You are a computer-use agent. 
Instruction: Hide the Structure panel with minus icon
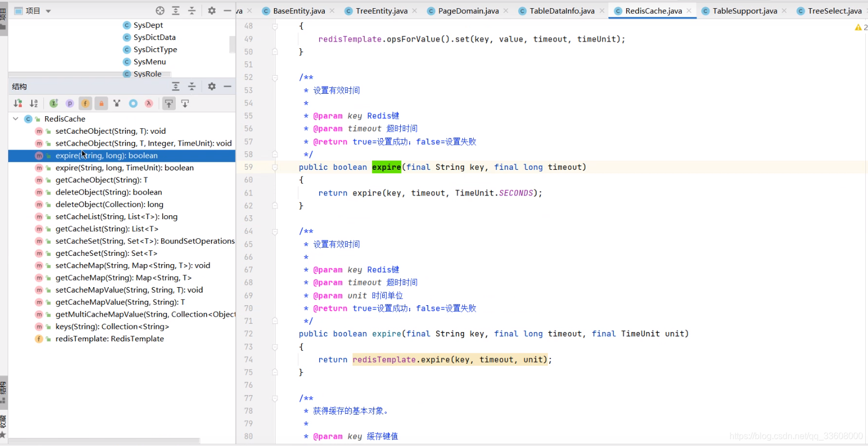[x=227, y=86]
